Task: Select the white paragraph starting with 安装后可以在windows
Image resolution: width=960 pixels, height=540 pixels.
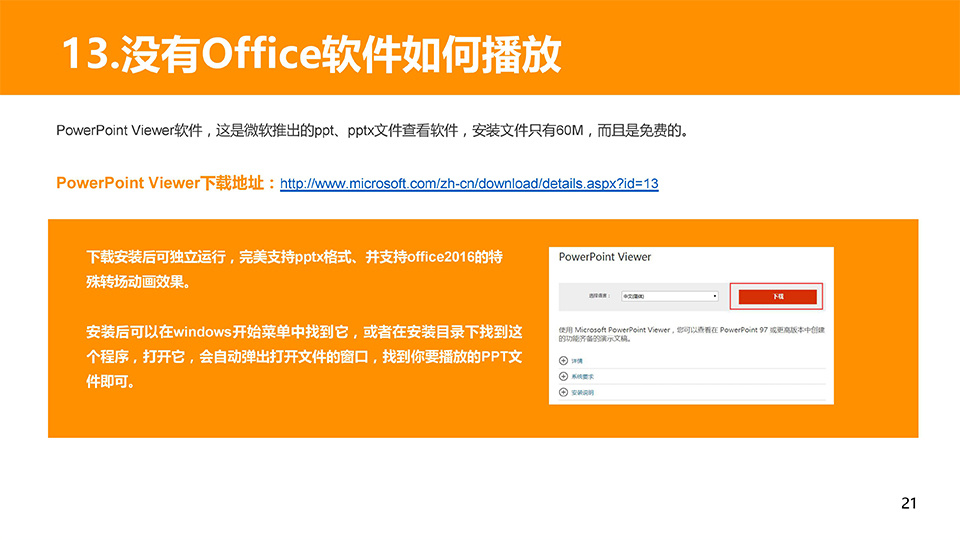Action: pos(304,356)
